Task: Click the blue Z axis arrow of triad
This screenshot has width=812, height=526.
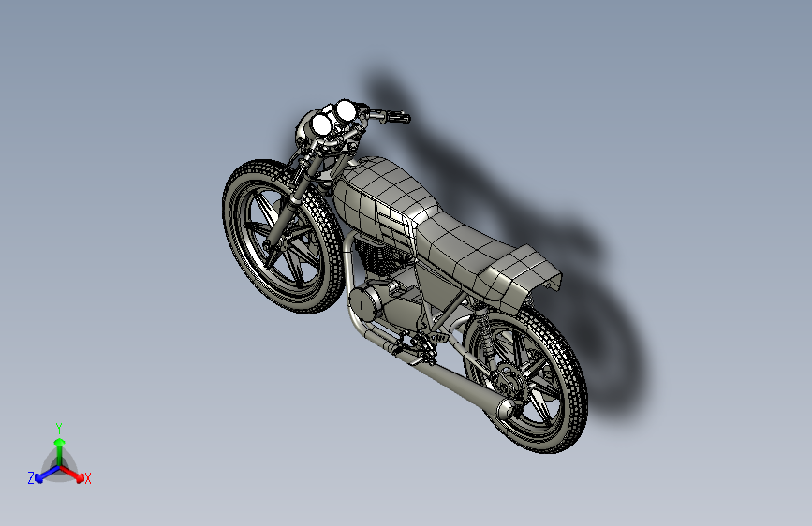Action: tap(47, 474)
